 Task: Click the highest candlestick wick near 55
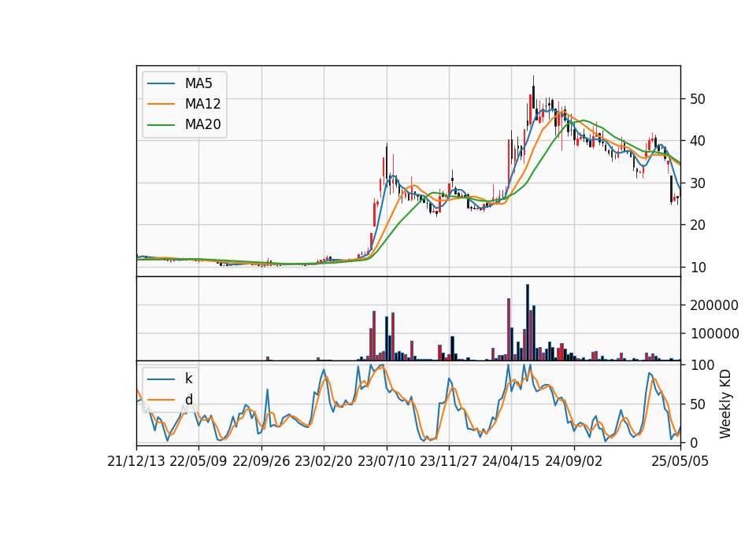click(x=533, y=80)
